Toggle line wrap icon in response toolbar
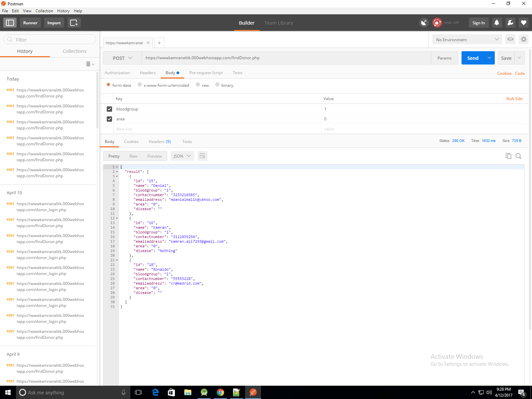The image size is (532, 399). (x=202, y=156)
